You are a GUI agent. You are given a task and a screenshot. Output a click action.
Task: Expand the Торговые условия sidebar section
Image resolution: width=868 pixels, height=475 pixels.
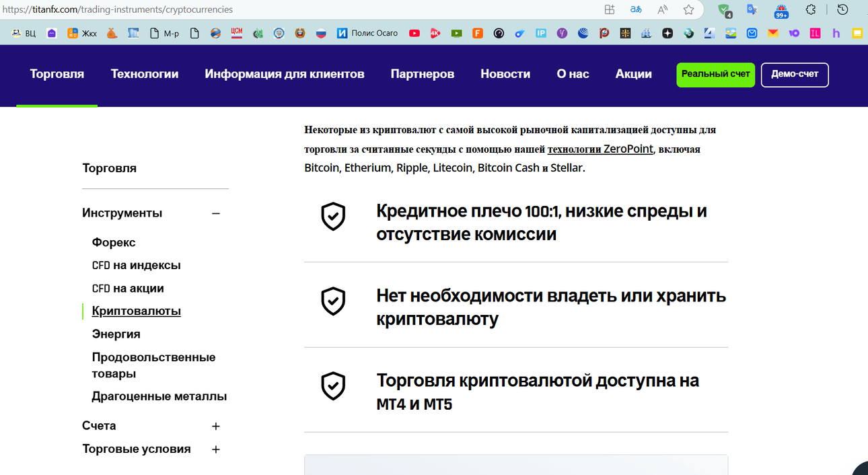[x=216, y=449]
